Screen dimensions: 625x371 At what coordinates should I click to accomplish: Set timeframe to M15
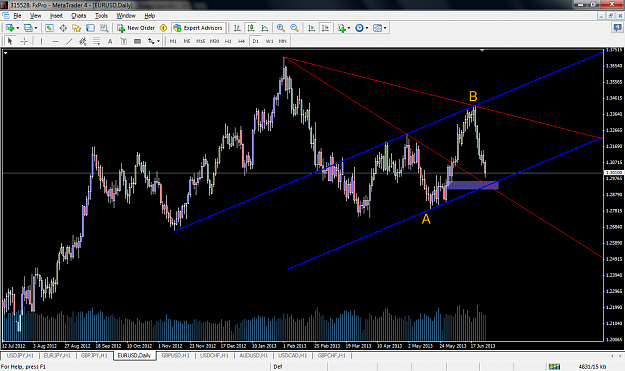(x=200, y=41)
